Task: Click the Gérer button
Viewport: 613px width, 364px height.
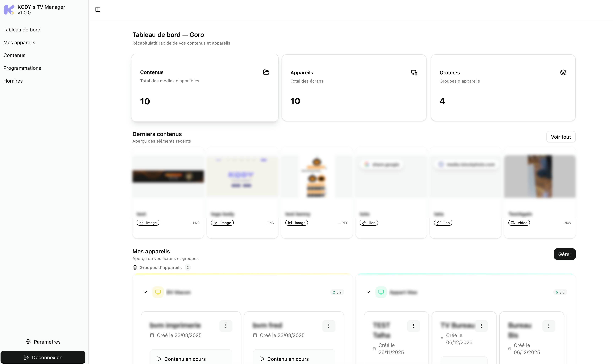Action: (x=565, y=254)
